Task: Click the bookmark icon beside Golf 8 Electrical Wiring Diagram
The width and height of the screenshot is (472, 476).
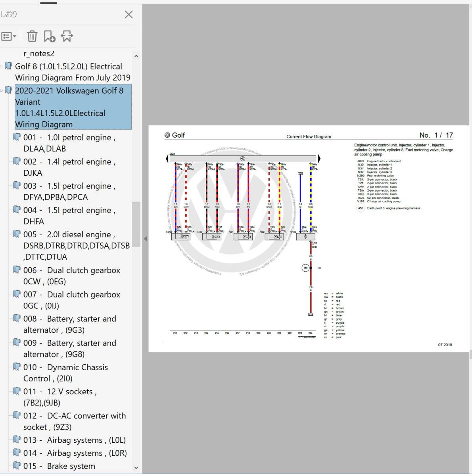Action: coord(8,66)
